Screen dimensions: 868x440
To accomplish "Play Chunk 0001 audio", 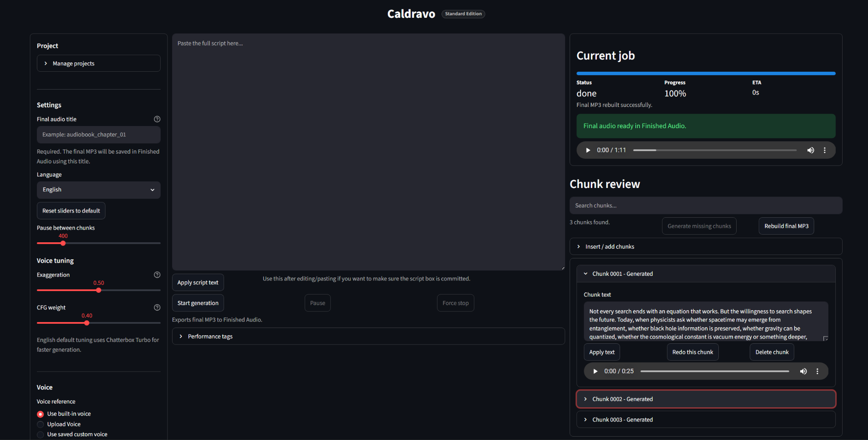I will (595, 371).
